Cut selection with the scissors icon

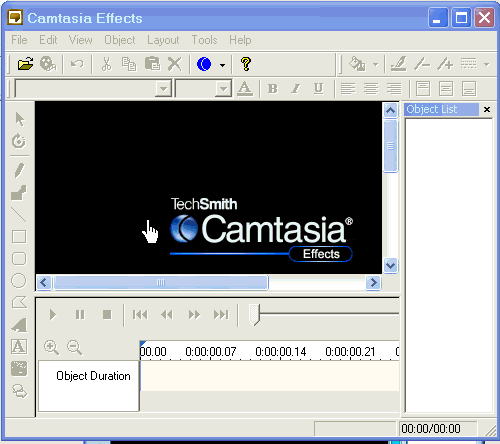coord(106,64)
